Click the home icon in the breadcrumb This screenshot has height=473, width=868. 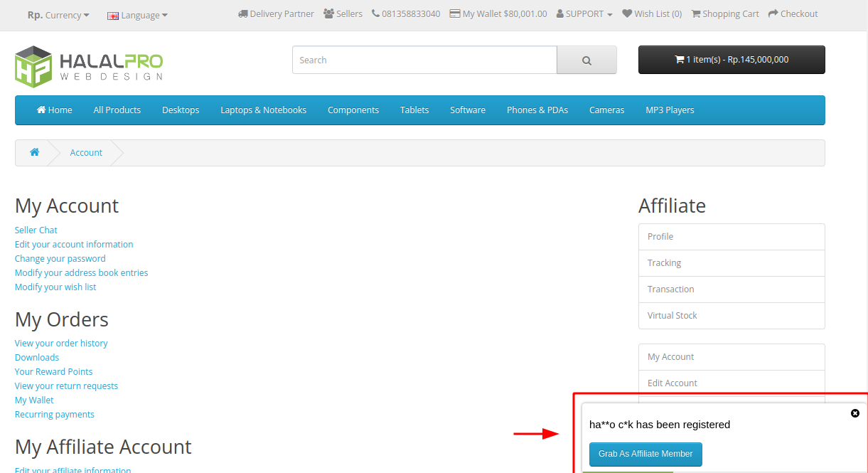[x=34, y=152]
